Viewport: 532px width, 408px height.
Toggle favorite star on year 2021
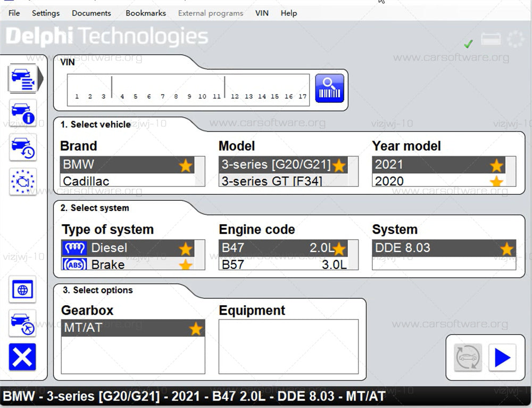tap(496, 166)
